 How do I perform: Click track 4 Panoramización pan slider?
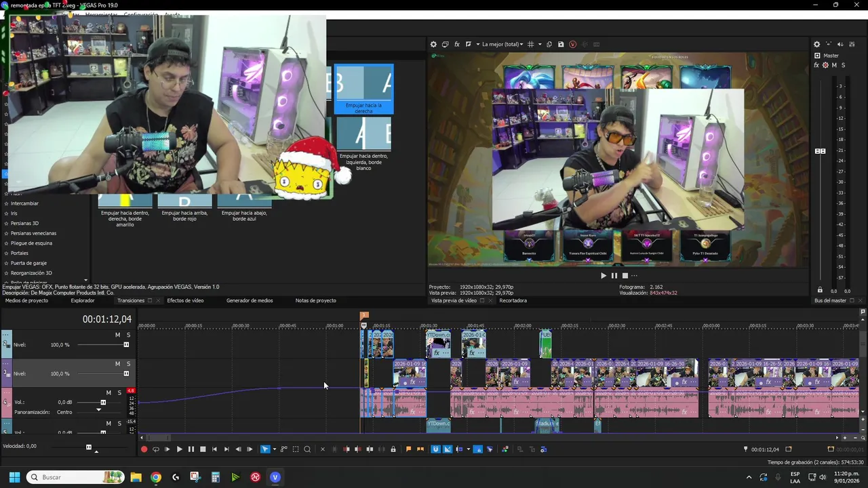(98, 411)
